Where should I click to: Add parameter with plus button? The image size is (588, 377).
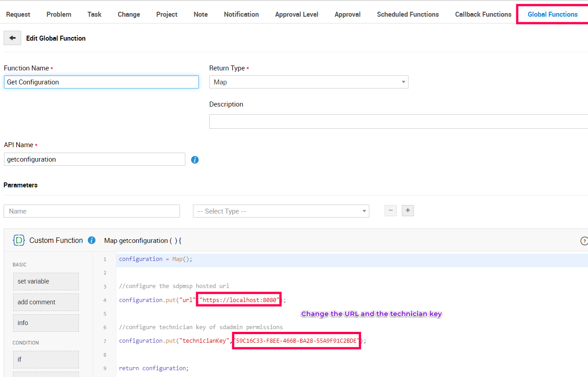(x=408, y=211)
